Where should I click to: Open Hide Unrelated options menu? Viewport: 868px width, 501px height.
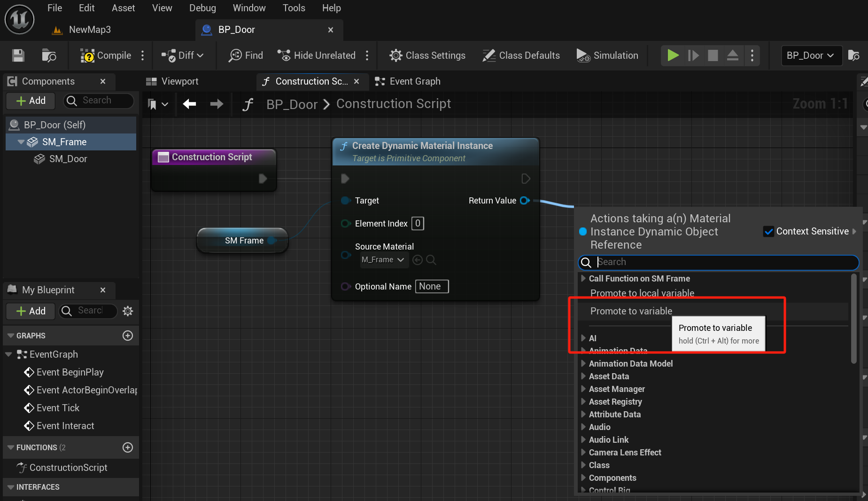[x=367, y=55]
